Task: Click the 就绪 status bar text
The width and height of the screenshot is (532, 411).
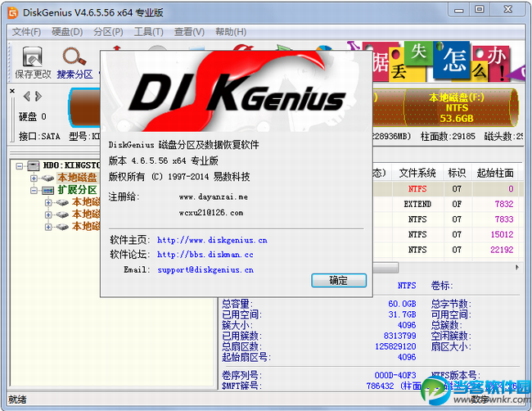Action: (17, 400)
